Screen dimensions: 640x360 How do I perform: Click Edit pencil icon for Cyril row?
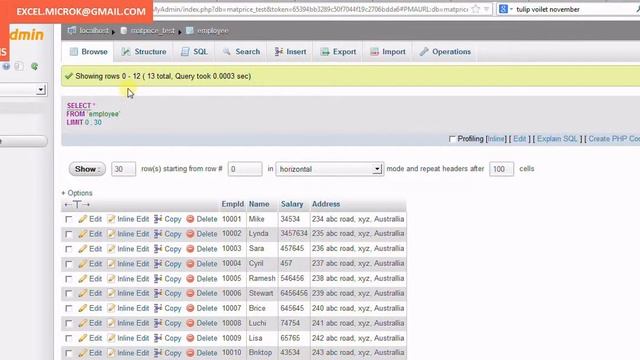83,264
